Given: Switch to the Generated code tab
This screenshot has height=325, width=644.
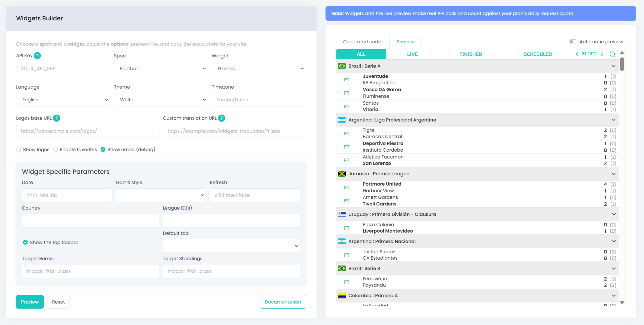Looking at the screenshot, I should click(x=362, y=42).
